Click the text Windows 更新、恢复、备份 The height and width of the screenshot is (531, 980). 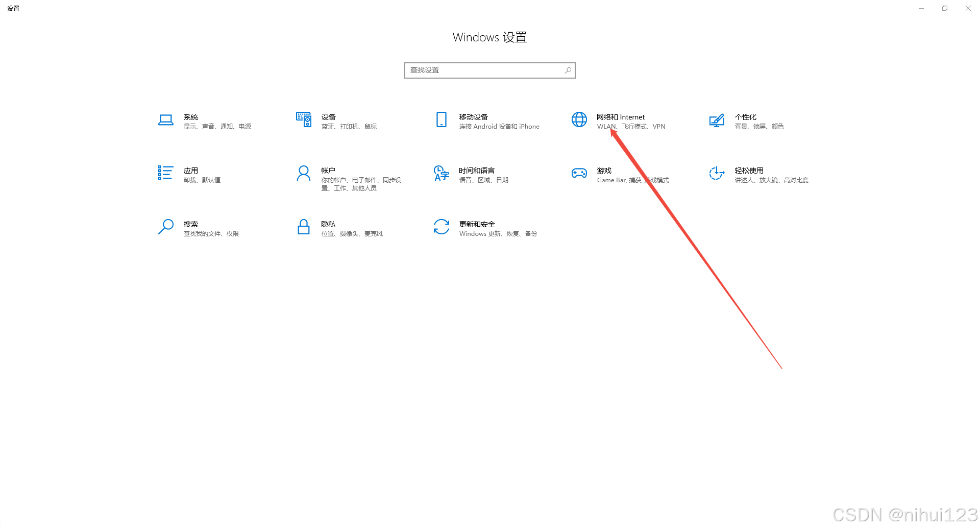point(498,234)
